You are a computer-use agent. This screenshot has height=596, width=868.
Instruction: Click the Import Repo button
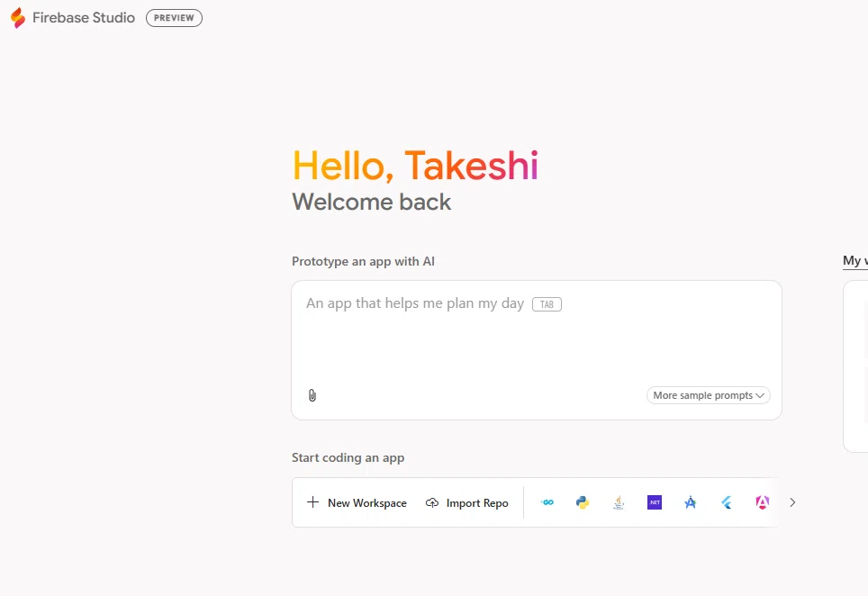(x=466, y=502)
